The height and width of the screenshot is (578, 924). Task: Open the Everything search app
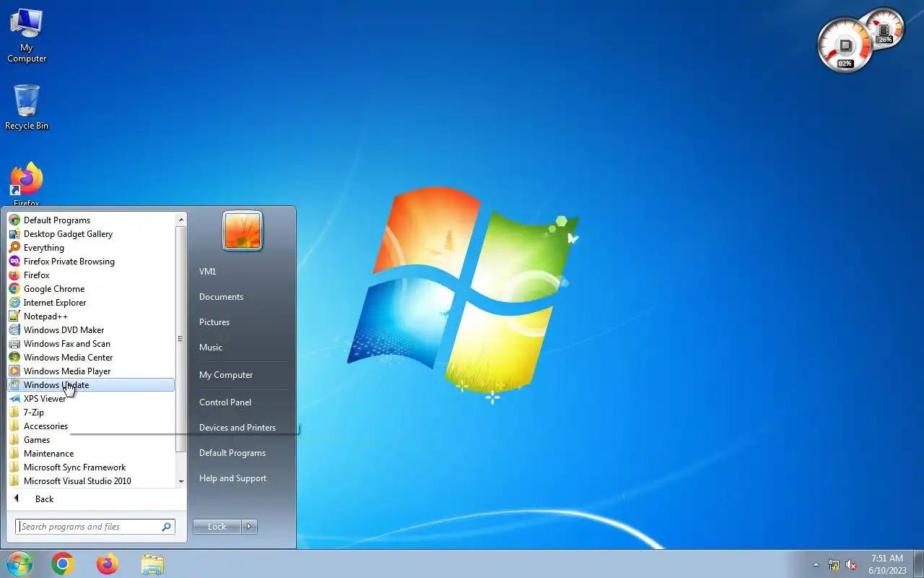pyautogui.click(x=90, y=248)
